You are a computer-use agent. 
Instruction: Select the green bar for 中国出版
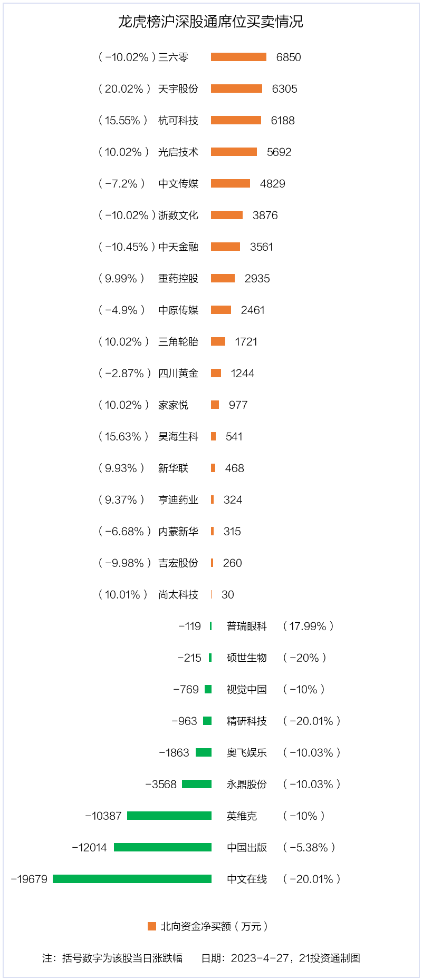tap(162, 847)
